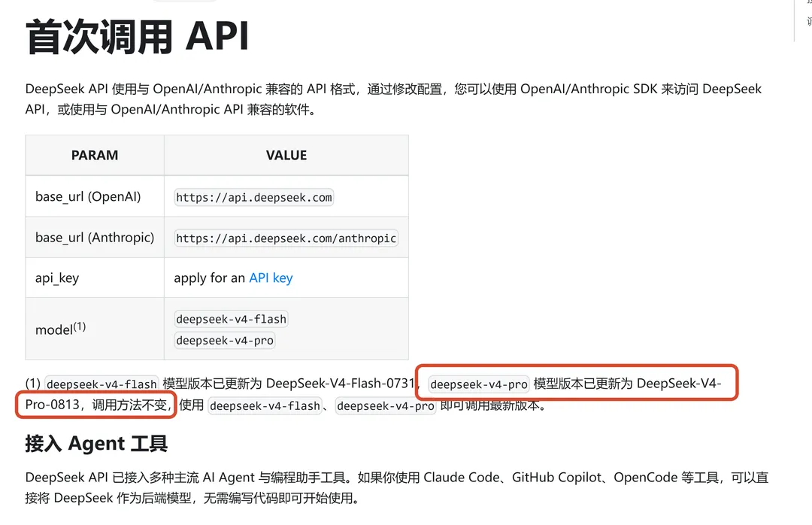Click the api_key parameter cell
Screen dimensions: 812x525
point(95,278)
